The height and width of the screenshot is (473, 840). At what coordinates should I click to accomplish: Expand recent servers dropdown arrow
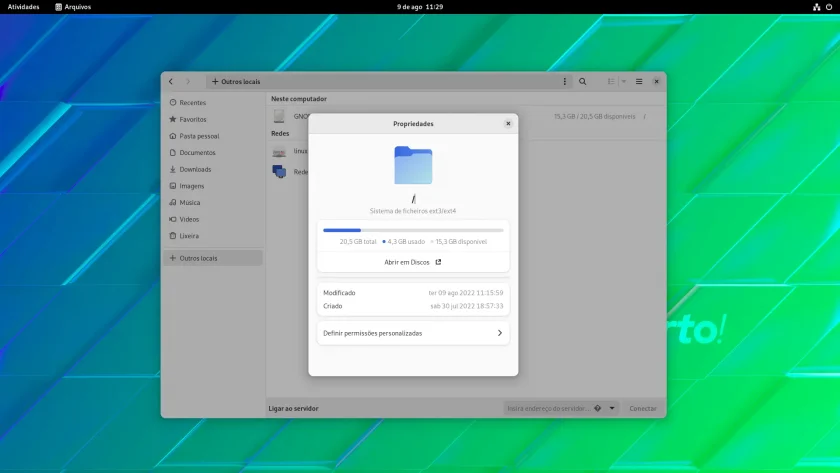coord(612,408)
